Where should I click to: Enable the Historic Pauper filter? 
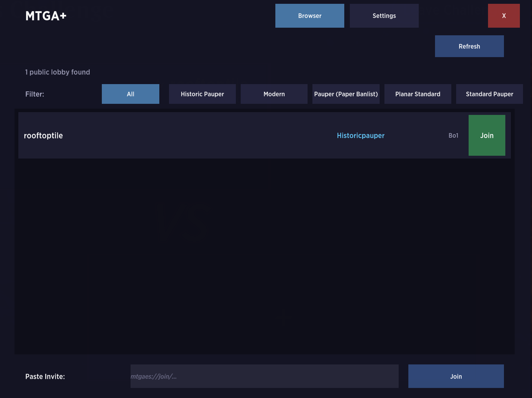202,94
